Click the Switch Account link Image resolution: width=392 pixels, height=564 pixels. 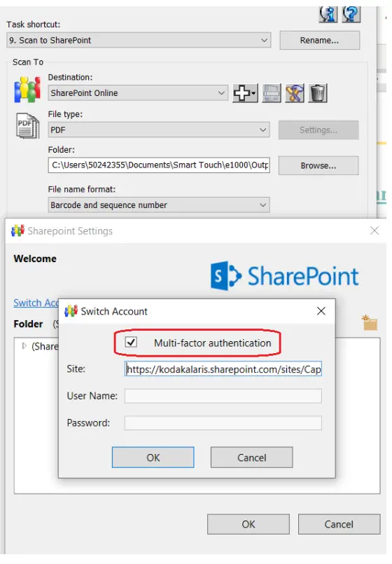36,303
